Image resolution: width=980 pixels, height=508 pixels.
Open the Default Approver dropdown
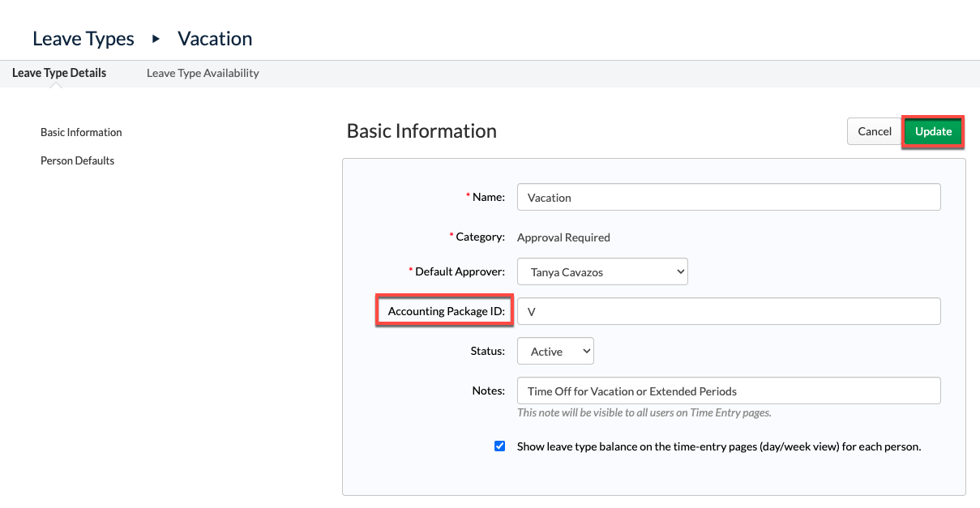tap(602, 272)
